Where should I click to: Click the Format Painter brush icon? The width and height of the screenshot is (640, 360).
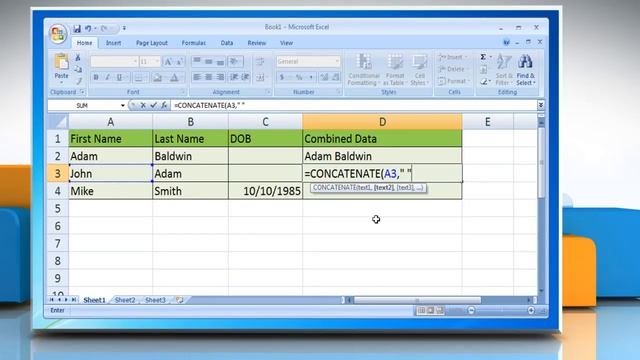click(x=79, y=81)
